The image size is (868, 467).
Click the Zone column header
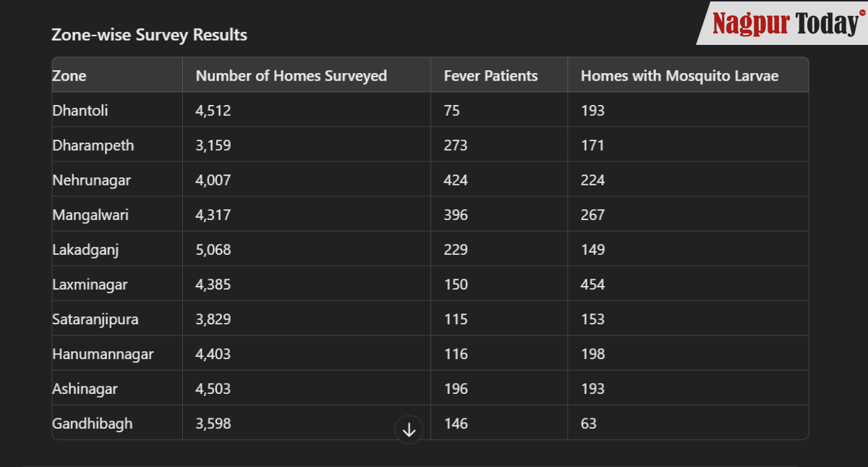pyautogui.click(x=69, y=76)
